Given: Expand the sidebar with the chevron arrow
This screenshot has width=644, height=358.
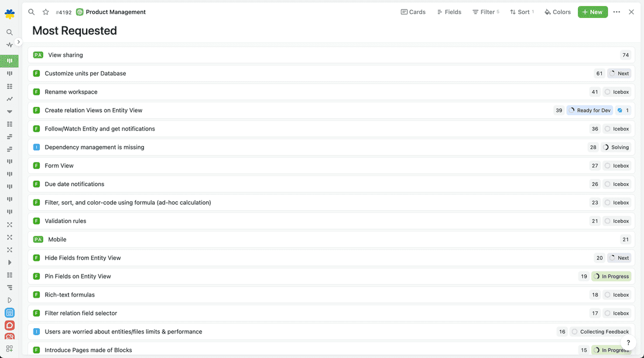Looking at the screenshot, I should (18, 42).
